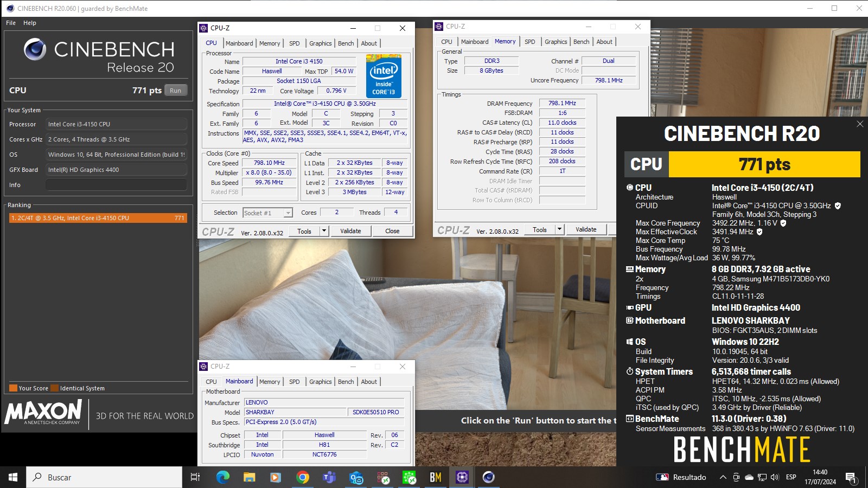Viewport: 868px width, 488px height.
Task: Open Graphics tab in Mainboard window
Action: coord(321,382)
